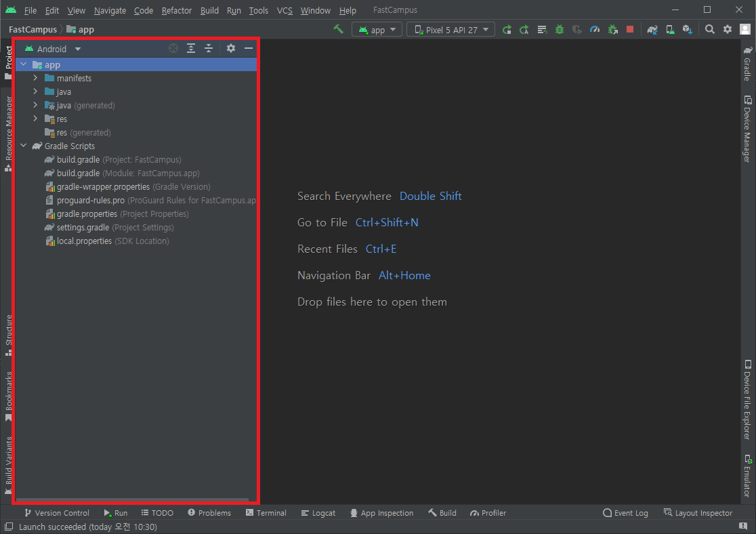Open the Bookmarks side tab
The width and height of the screenshot is (756, 534).
click(8, 396)
